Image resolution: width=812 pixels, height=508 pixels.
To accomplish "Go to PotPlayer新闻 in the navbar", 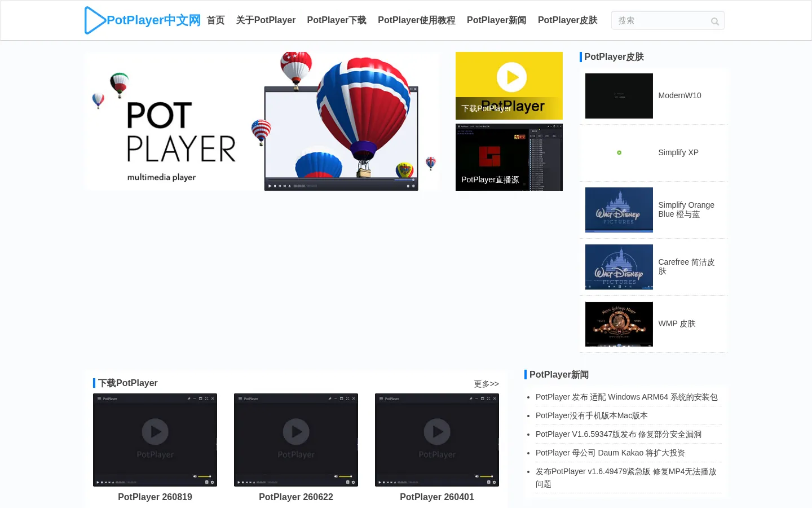I will 497,20.
